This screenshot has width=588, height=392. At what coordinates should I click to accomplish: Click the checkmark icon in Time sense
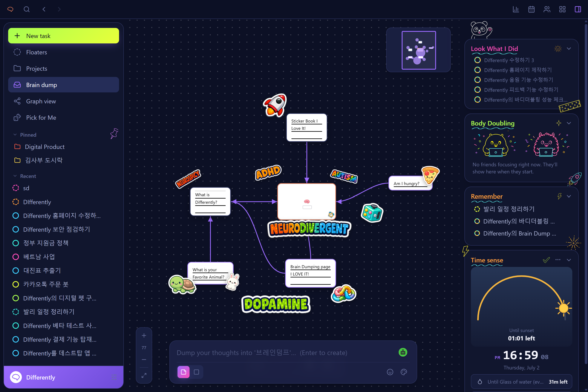pos(546,260)
